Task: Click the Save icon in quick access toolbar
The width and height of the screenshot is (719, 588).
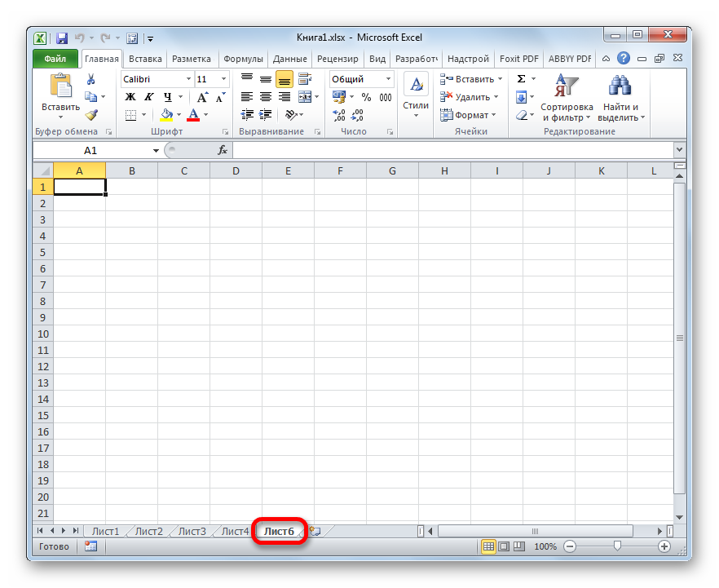Action: 62,38
